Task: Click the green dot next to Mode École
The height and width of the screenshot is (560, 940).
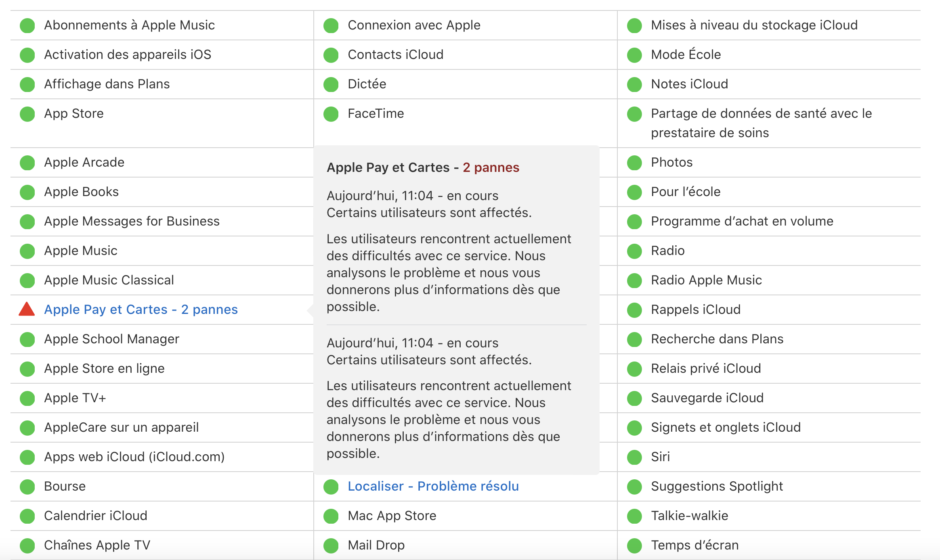Action: pyautogui.click(x=634, y=55)
